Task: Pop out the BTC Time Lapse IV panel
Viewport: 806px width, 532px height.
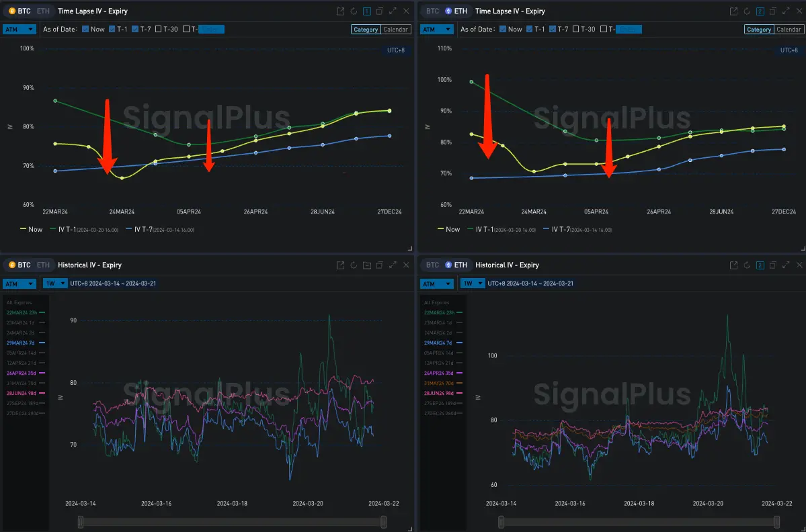Action: coord(341,11)
